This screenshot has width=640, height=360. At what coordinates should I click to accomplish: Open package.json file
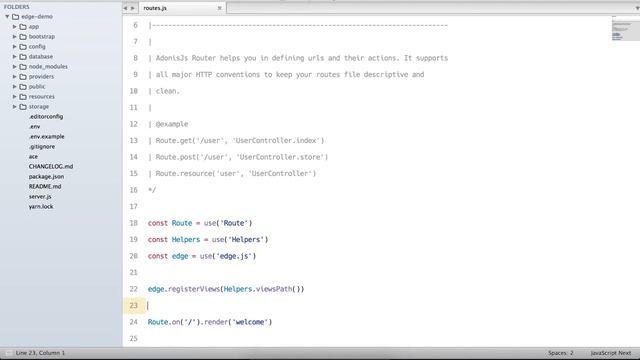(46, 177)
